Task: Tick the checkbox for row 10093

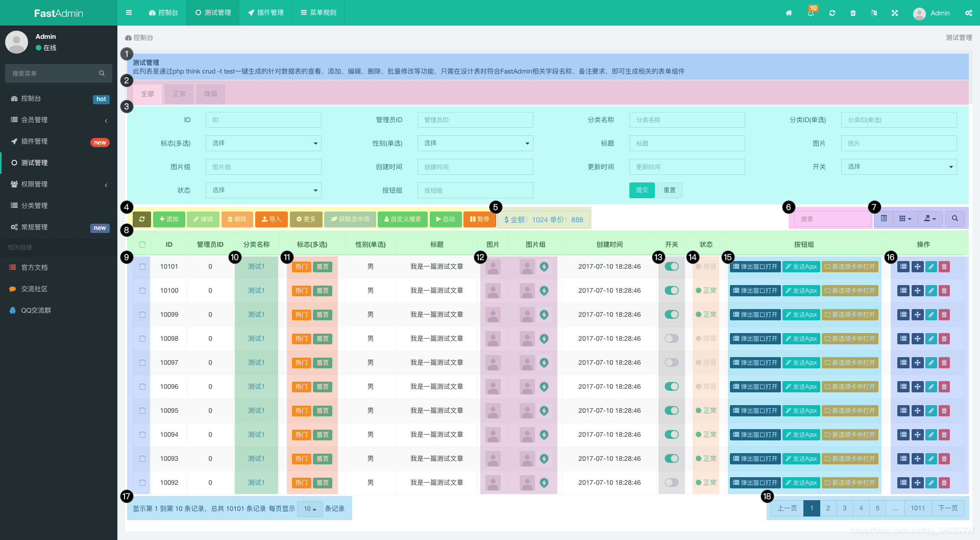Action: pyautogui.click(x=142, y=459)
